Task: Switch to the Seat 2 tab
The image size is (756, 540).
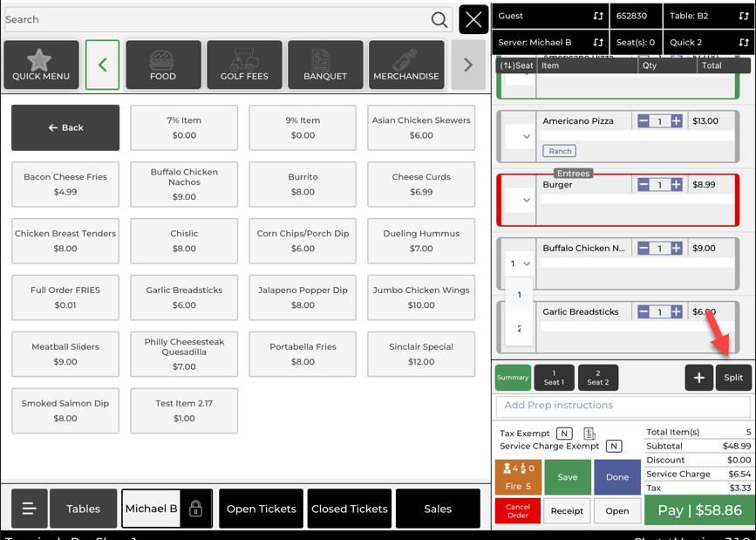Action: pos(597,378)
